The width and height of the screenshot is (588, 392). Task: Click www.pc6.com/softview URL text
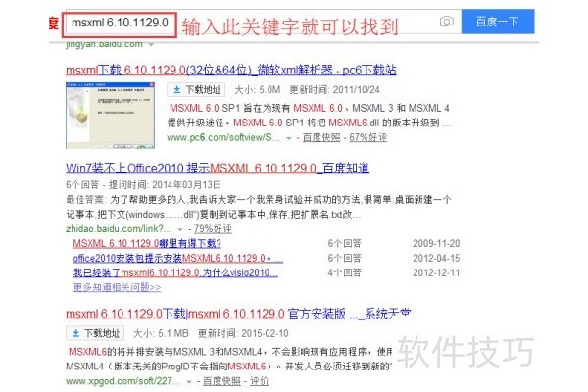[223, 137]
